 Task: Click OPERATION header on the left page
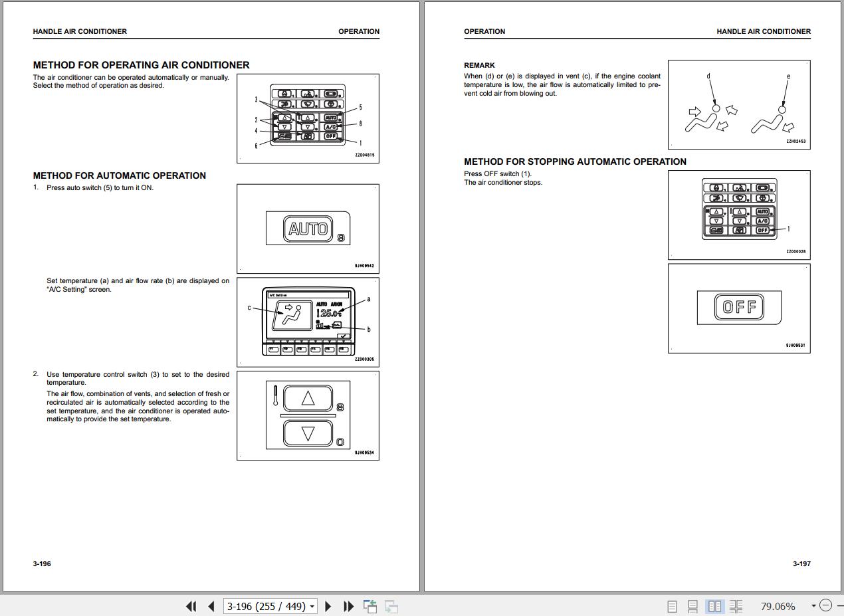pos(359,31)
